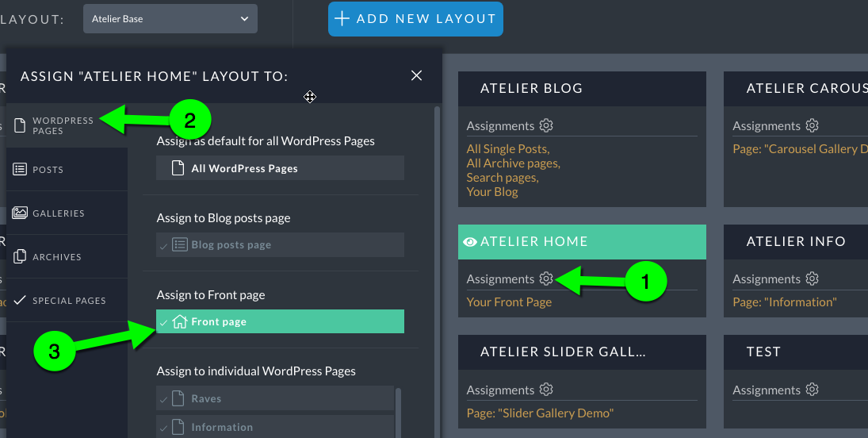Click 'Page: "Slider Gallery Demo"' assignment
This screenshot has height=438, width=868.
coord(540,413)
